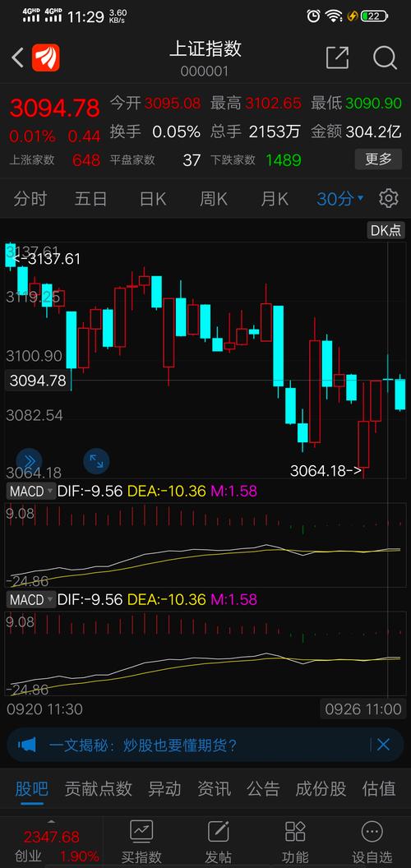Open chart settings gear icon
The height and width of the screenshot is (868, 411).
389,198
